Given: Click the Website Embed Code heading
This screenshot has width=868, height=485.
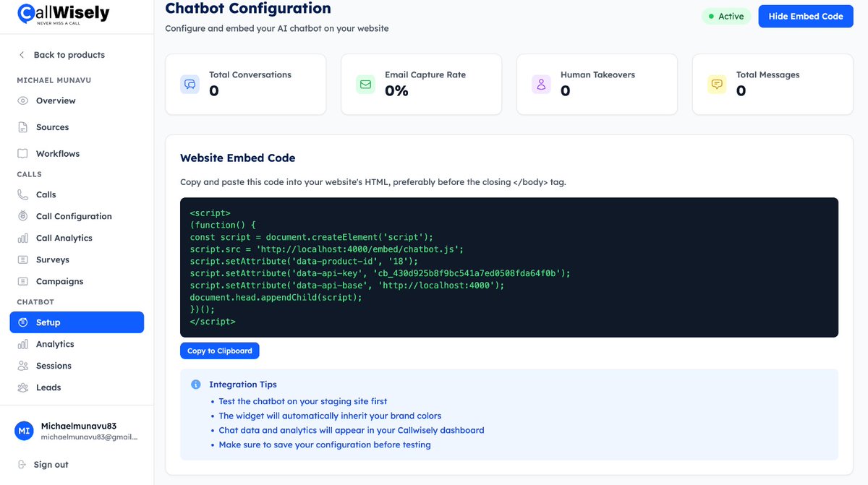Looking at the screenshot, I should [x=238, y=158].
